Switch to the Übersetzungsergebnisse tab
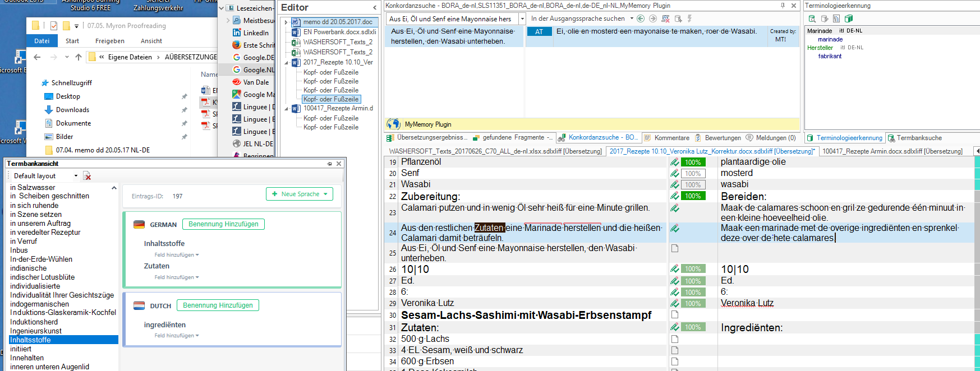Image resolution: width=980 pixels, height=371 pixels. [x=426, y=137]
